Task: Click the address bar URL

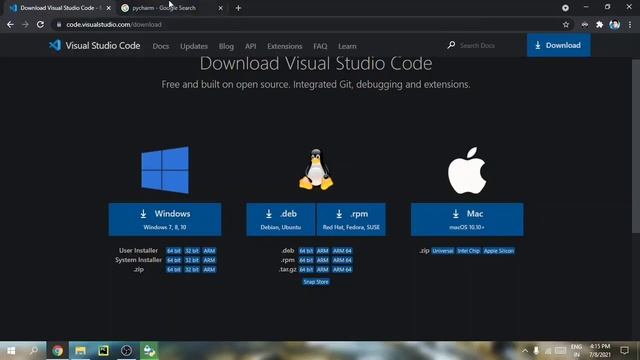Action: (114, 24)
